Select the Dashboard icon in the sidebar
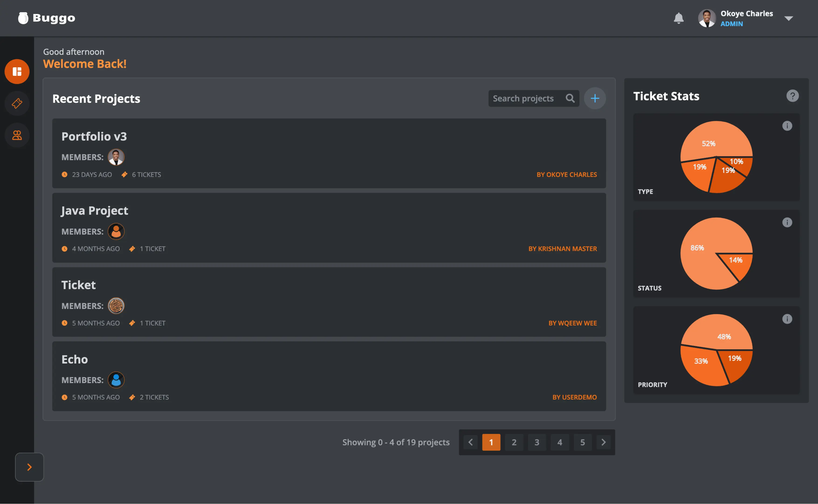The image size is (818, 504). 17,71
